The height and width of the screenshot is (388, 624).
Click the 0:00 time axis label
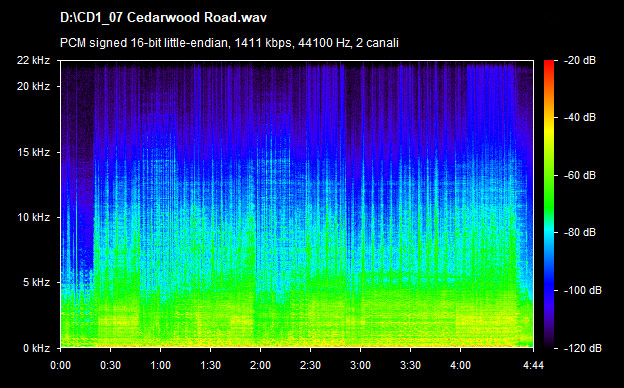60,365
